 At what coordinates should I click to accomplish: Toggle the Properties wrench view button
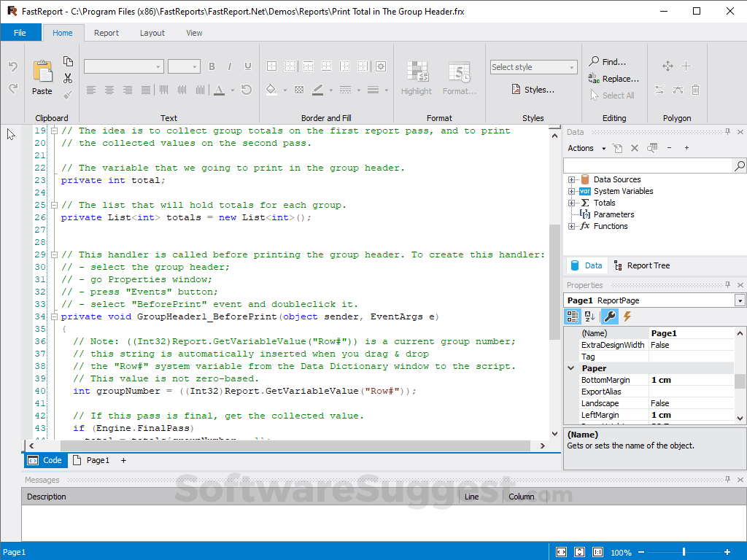point(609,316)
